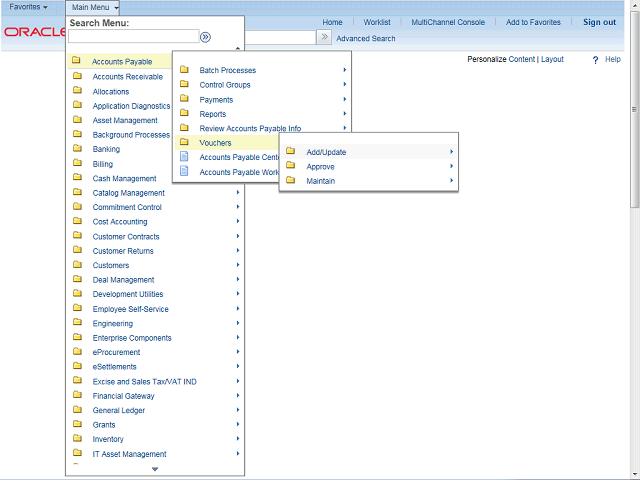Click the General Ledger folder icon
The width and height of the screenshot is (640, 480).
point(77,410)
